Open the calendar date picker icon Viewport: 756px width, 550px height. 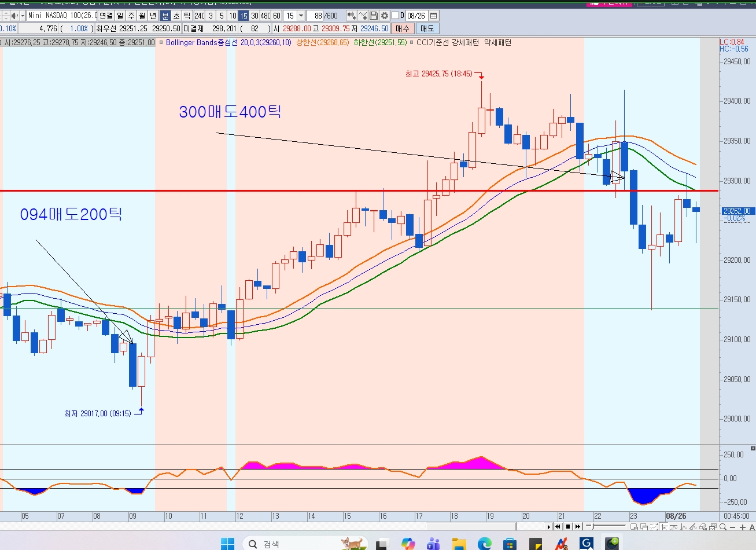433,16
